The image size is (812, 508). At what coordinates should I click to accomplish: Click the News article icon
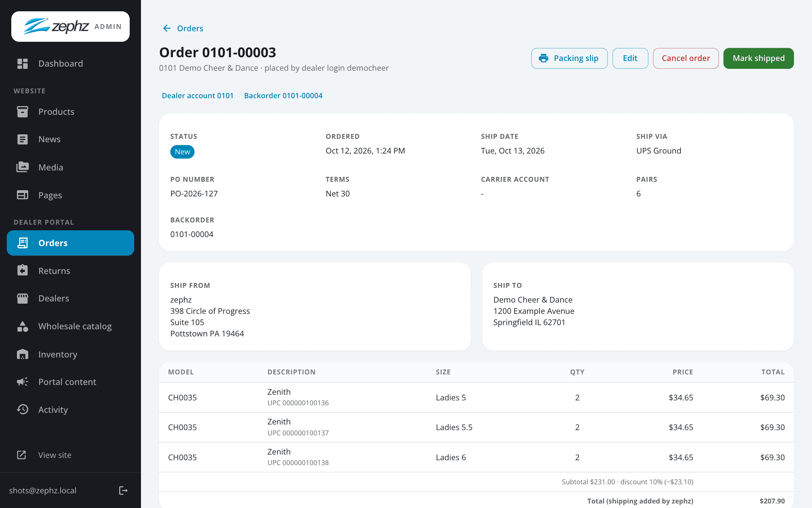click(23, 140)
